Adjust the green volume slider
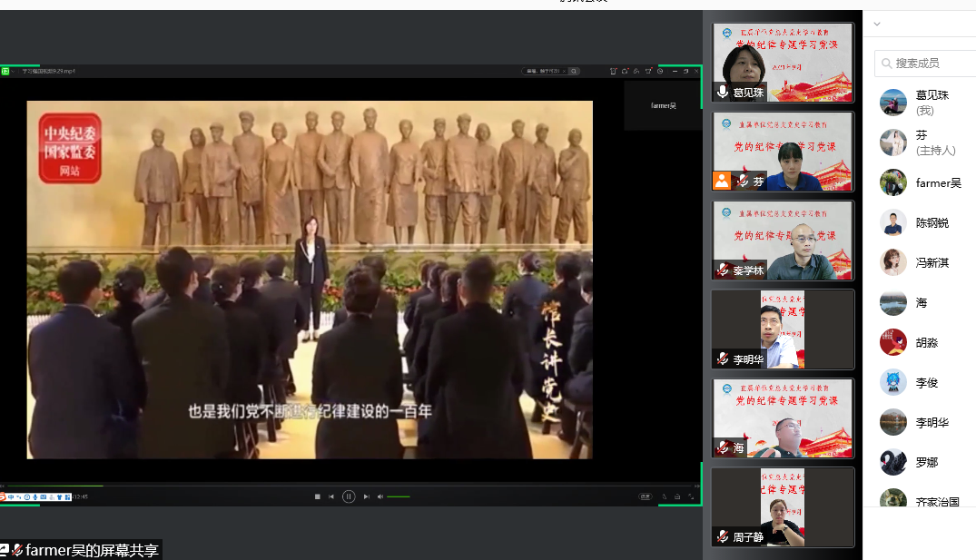This screenshot has width=976, height=560. (399, 496)
